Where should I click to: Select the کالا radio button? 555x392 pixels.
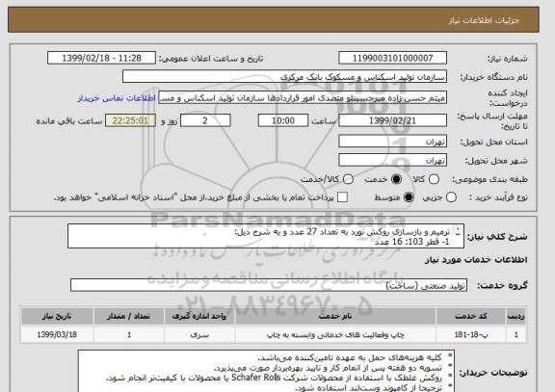(434, 179)
